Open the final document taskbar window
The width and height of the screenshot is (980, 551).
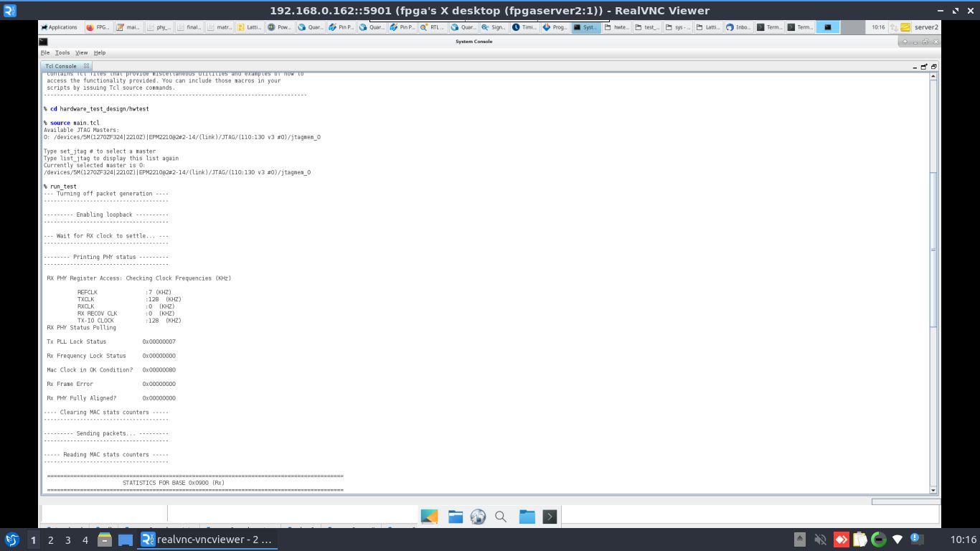pos(189,27)
